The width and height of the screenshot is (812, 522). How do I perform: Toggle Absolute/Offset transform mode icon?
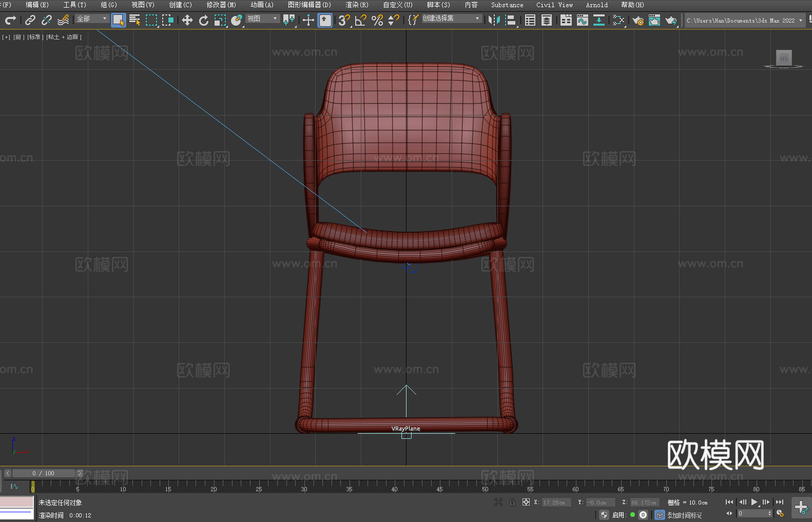[x=526, y=502]
